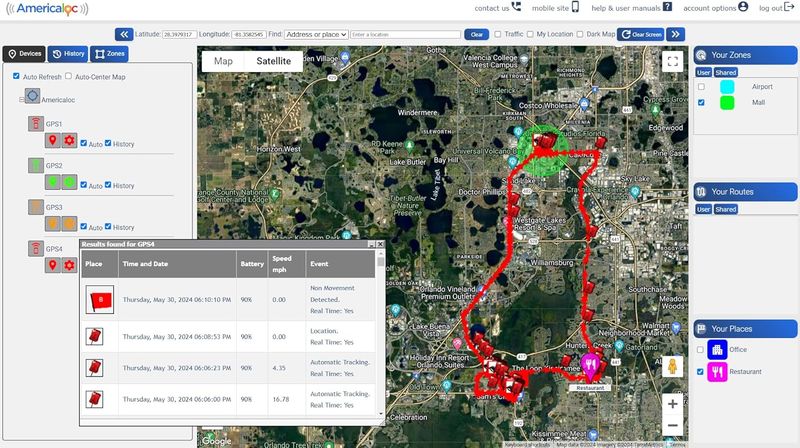Click GPS4 red gear settings icon

click(x=69, y=264)
